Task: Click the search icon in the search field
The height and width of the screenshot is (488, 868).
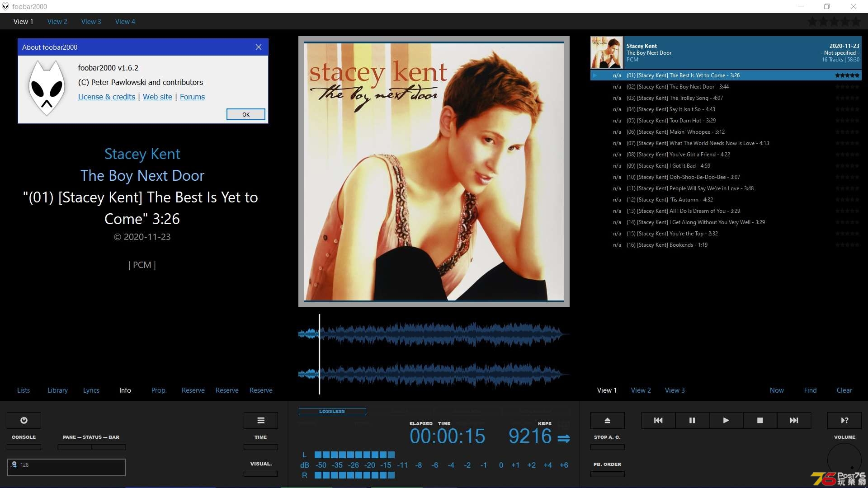Action: (x=14, y=465)
